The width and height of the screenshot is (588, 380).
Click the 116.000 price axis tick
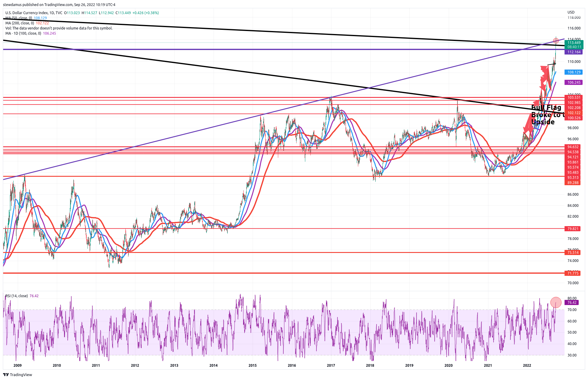574,28
